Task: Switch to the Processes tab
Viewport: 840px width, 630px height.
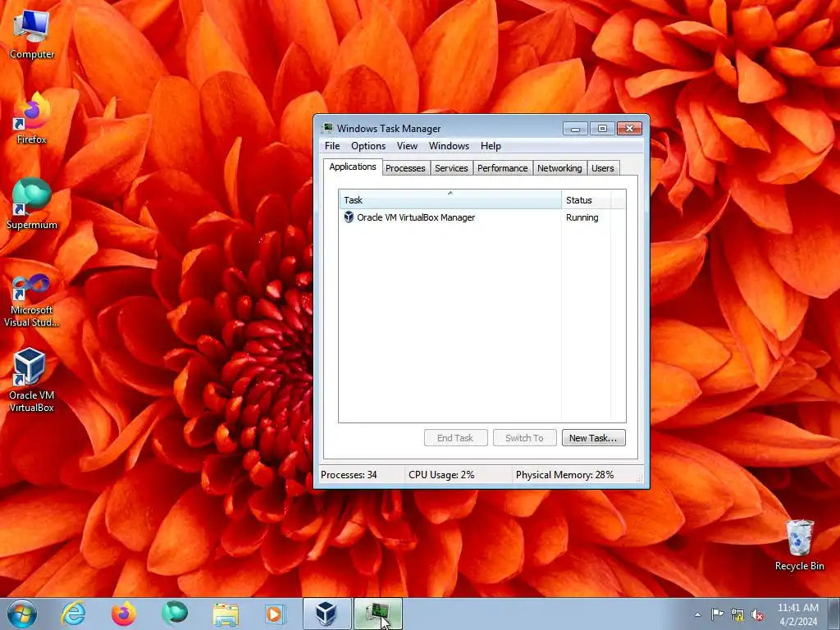Action: [x=405, y=168]
